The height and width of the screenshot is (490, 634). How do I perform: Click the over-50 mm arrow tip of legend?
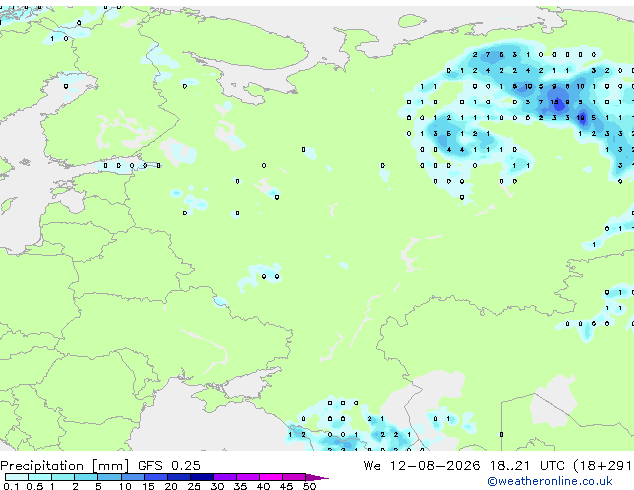[317, 477]
